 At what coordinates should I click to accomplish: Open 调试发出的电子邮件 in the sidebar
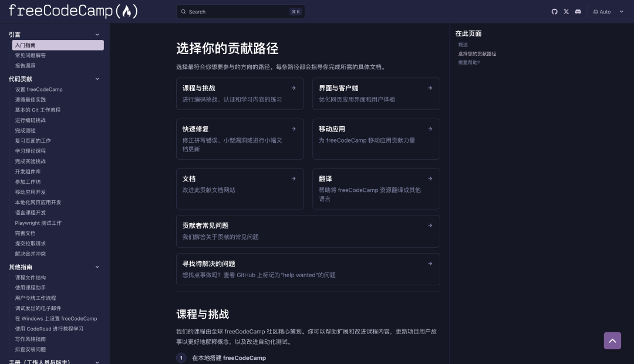click(x=38, y=308)
